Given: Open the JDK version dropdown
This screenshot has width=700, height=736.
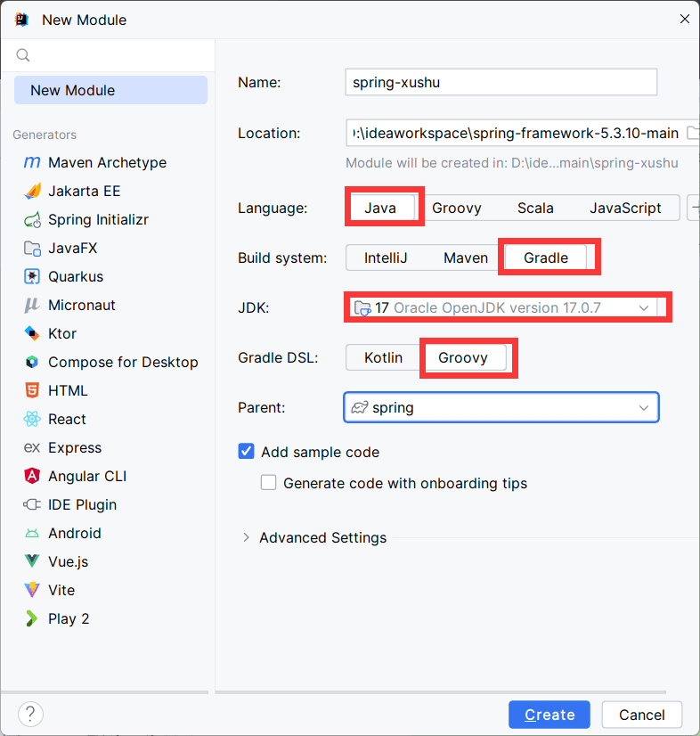Looking at the screenshot, I should 501,307.
